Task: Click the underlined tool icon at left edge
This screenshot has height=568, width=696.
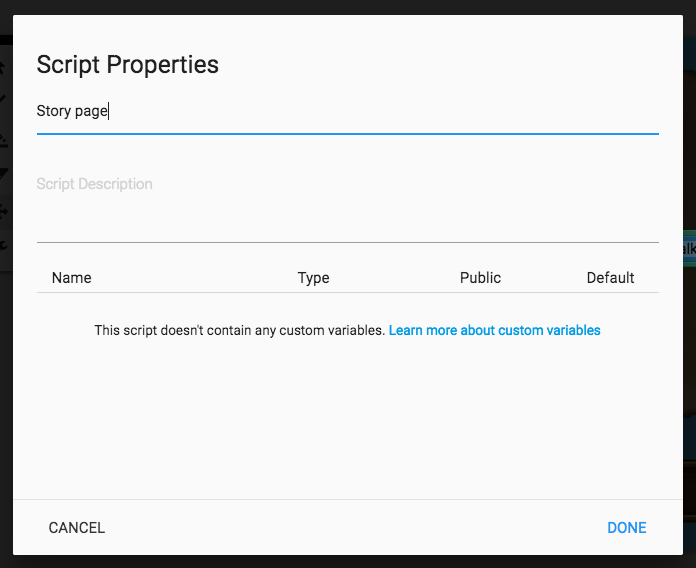Action: [x=4, y=141]
